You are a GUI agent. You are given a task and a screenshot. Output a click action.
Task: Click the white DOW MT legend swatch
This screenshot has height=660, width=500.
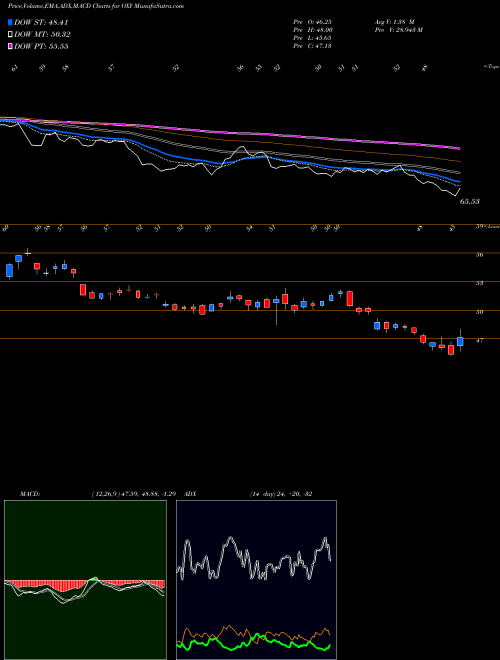tap(10, 35)
